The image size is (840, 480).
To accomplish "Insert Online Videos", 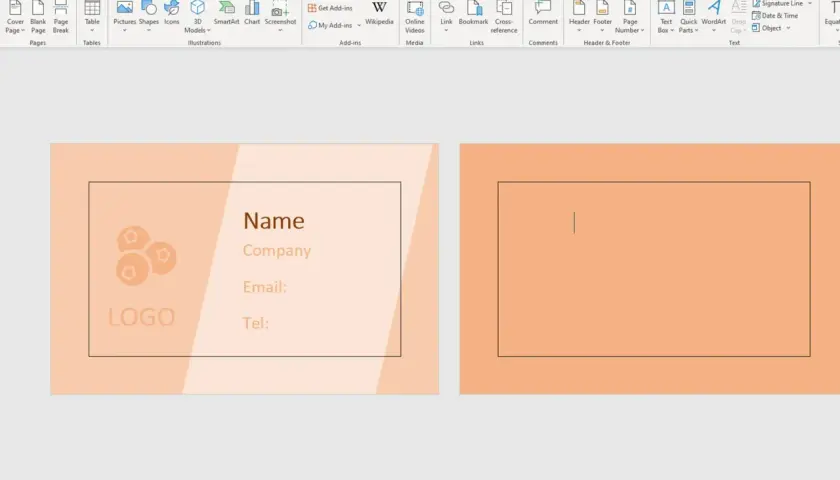I will pos(415,17).
